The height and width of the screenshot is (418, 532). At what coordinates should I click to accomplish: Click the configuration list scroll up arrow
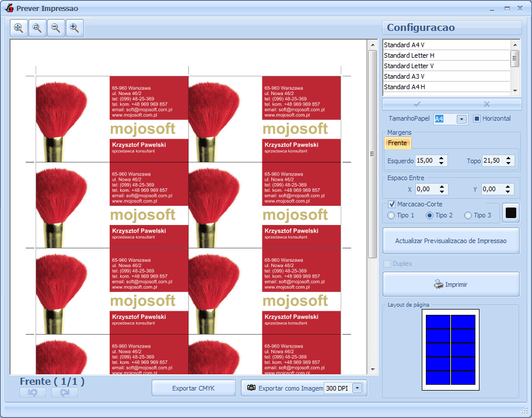coord(515,44)
